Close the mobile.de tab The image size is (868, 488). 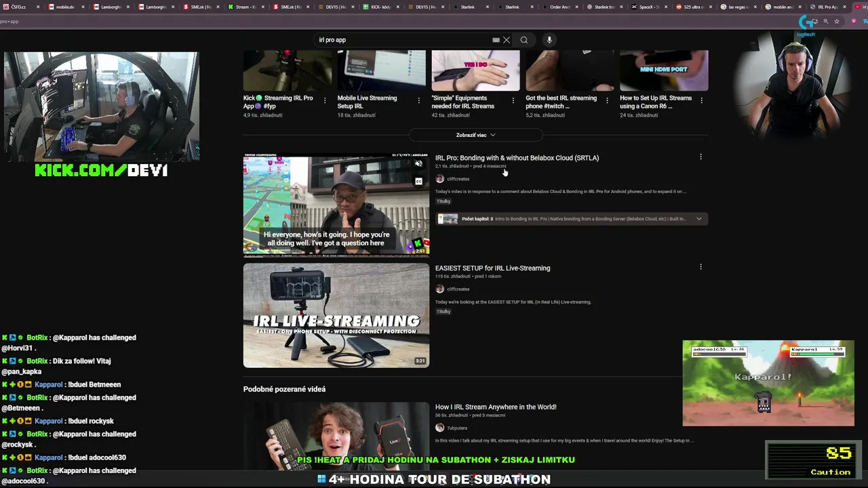(83, 7)
